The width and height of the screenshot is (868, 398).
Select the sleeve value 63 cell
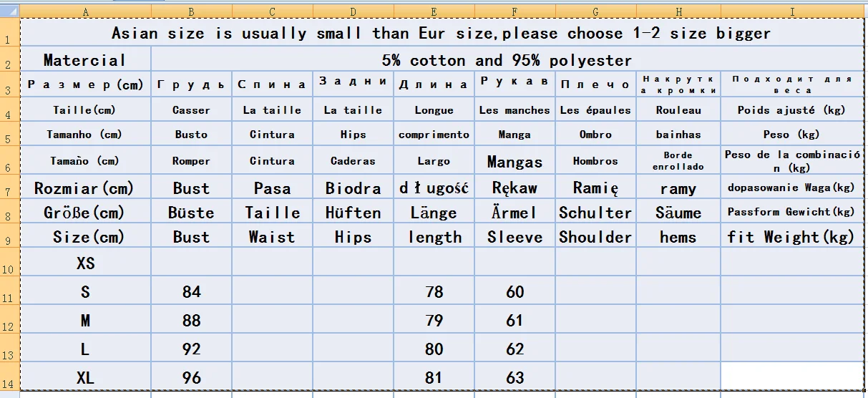(515, 377)
